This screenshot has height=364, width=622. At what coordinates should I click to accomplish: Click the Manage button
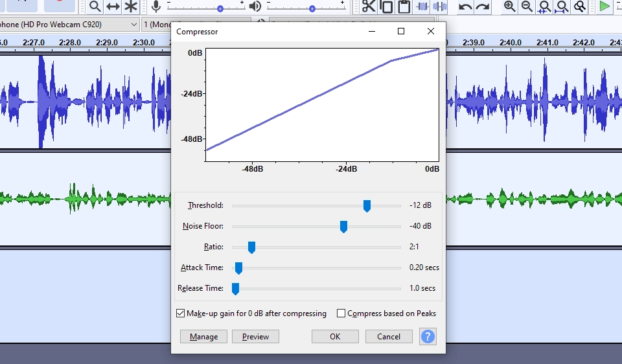click(203, 336)
